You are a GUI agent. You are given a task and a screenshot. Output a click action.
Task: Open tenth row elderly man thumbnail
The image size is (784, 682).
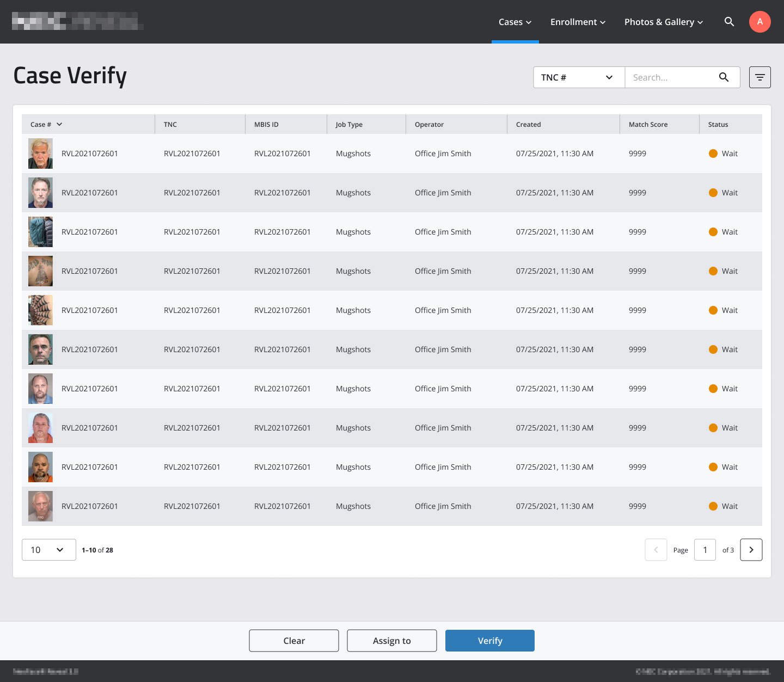40,506
